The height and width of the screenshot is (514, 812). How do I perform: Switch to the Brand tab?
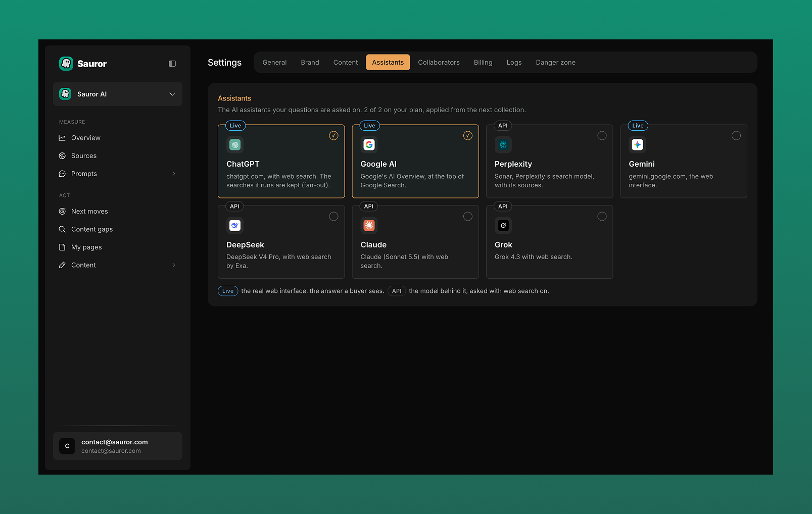click(310, 63)
